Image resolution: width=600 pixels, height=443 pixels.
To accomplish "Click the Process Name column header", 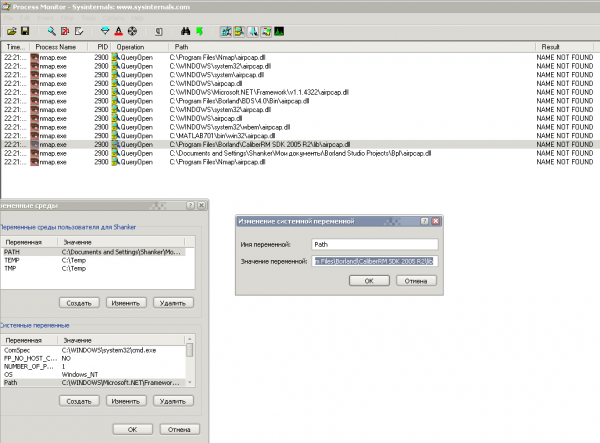I will [59, 47].
